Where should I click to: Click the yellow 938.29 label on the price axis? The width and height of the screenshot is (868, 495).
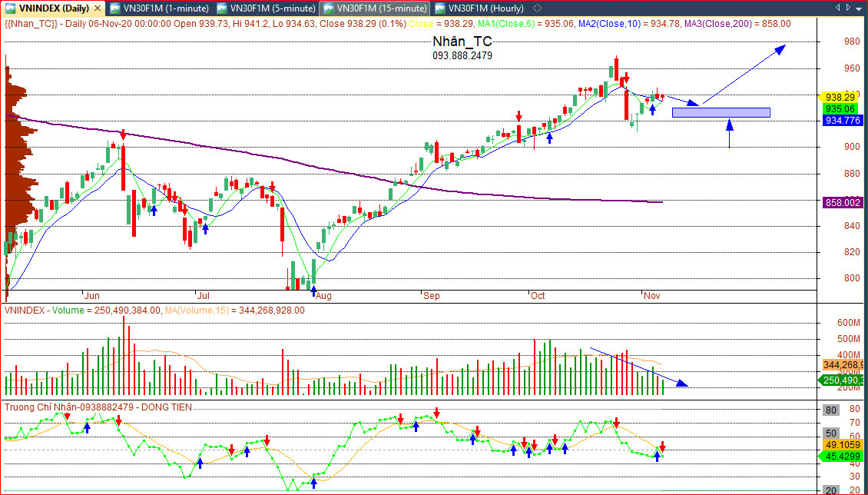839,96
